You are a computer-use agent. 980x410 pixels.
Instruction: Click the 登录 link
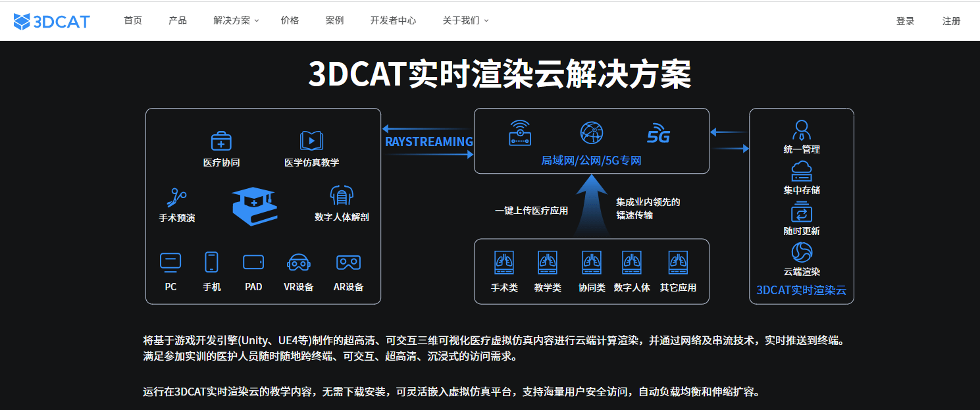click(x=906, y=21)
